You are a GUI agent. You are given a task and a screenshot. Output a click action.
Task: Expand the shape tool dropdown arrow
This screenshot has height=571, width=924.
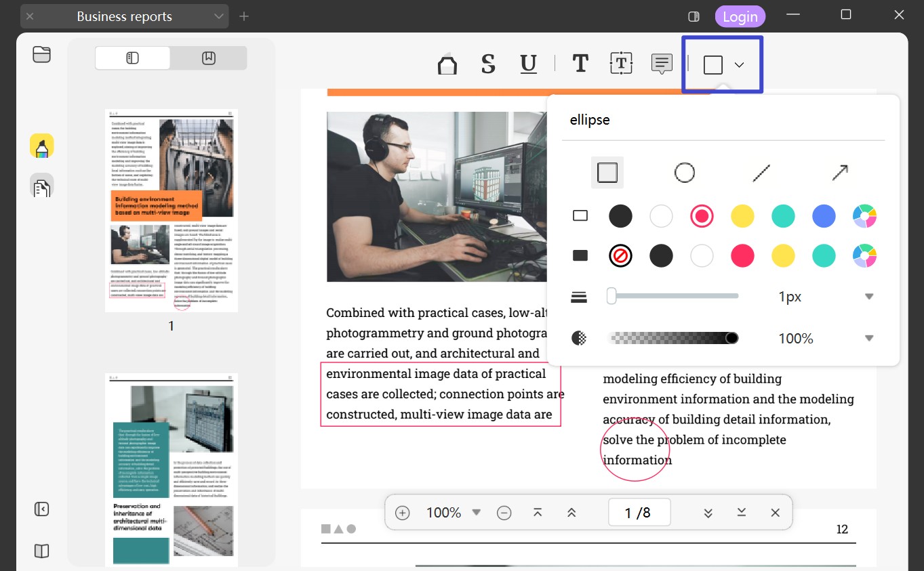(x=740, y=65)
